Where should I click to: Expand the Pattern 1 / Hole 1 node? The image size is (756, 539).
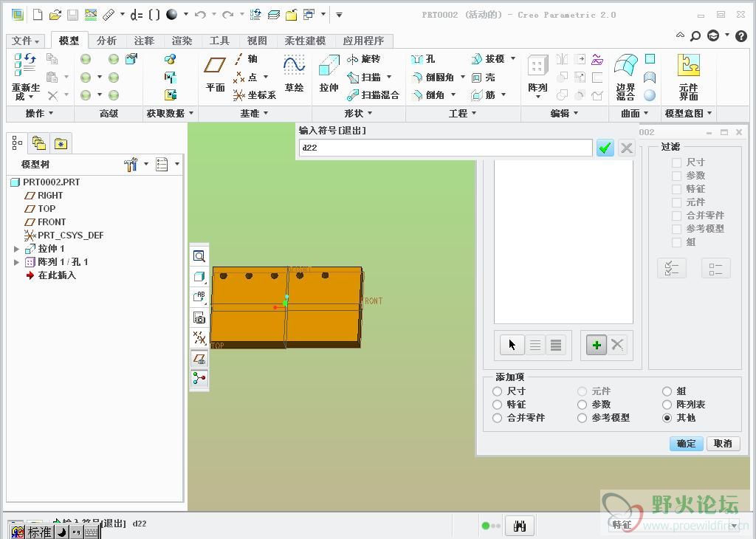tap(16, 262)
